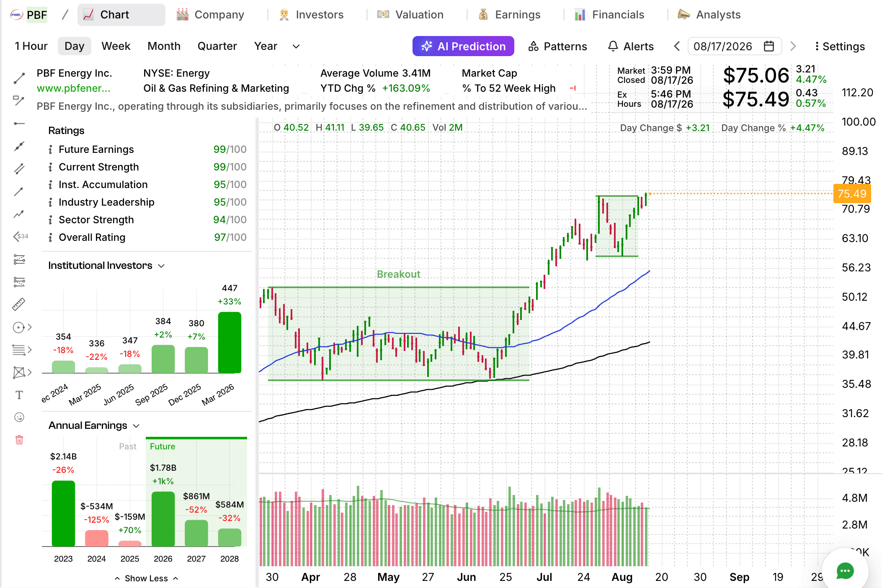Select the ruler measure tool

tap(19, 304)
